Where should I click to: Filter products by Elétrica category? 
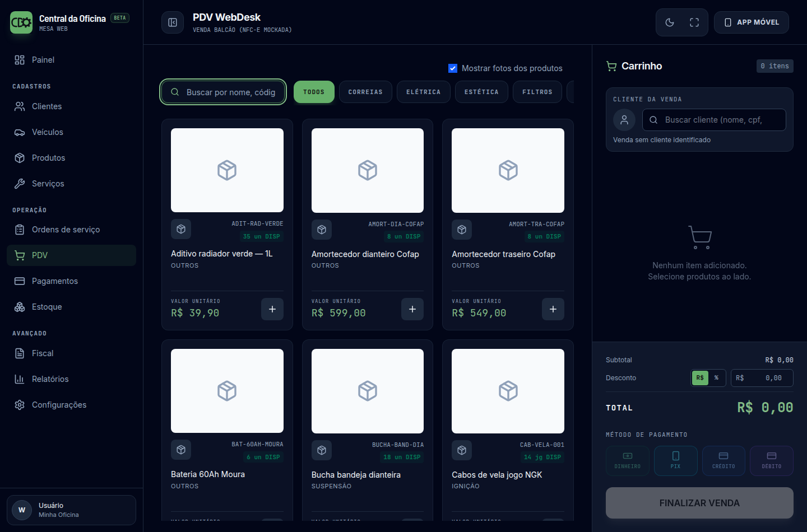coord(424,92)
